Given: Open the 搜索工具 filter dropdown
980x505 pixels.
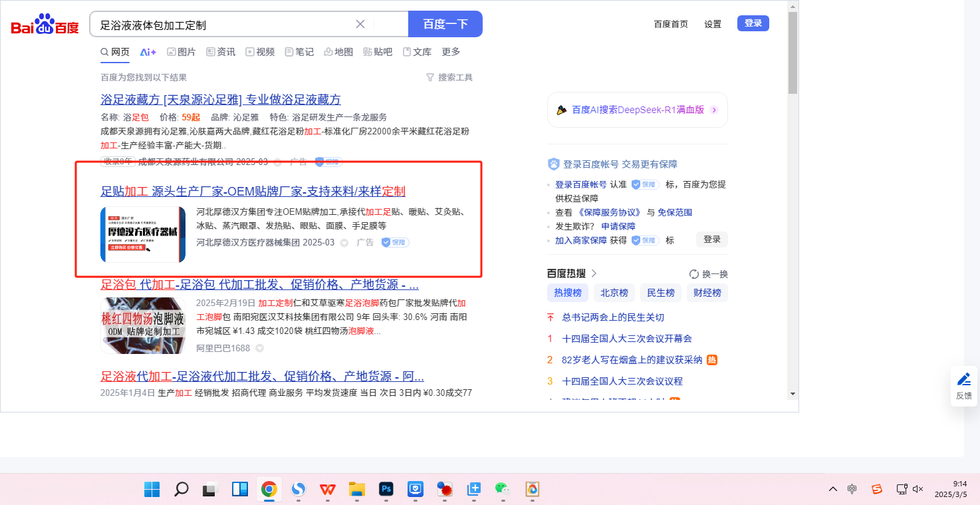Looking at the screenshot, I should 449,78.
